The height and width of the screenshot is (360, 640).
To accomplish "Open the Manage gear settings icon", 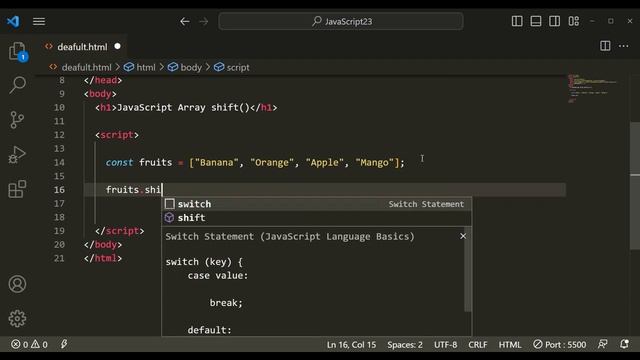I will tap(17, 318).
